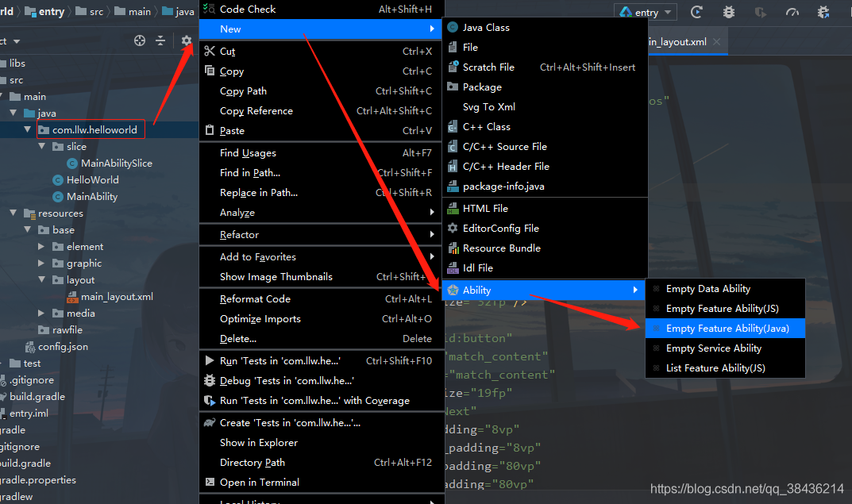The height and width of the screenshot is (504, 852).
Task: Click the debug bug icon in top toolbar
Action: click(x=729, y=12)
